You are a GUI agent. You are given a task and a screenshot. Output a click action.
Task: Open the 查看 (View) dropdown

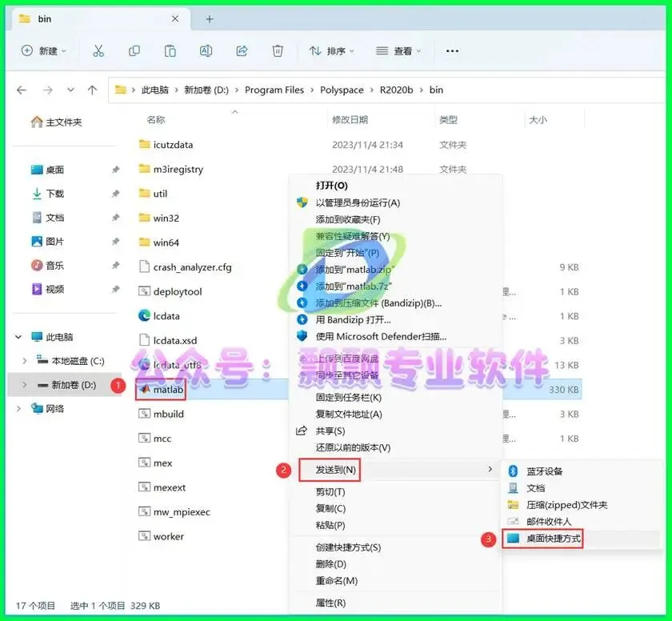(x=398, y=51)
